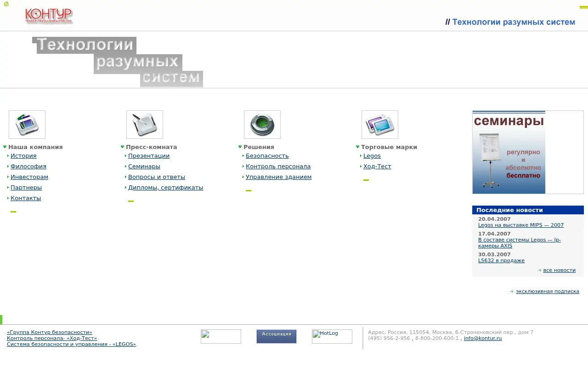
Task: Open Система безопасности и управления - «LEGOS» link
Action: pyautogui.click(x=72, y=344)
